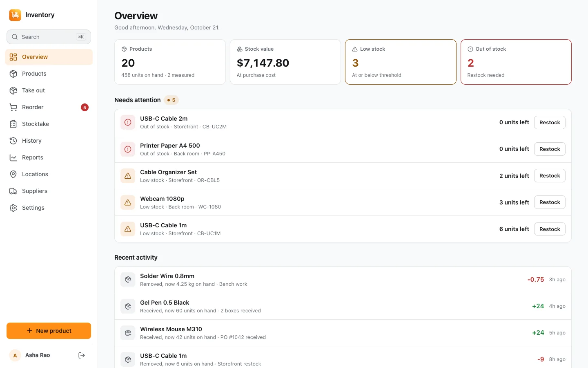Viewport: 588px width, 368px height.
Task: Open Reports from the sidebar
Action: [x=49, y=157]
